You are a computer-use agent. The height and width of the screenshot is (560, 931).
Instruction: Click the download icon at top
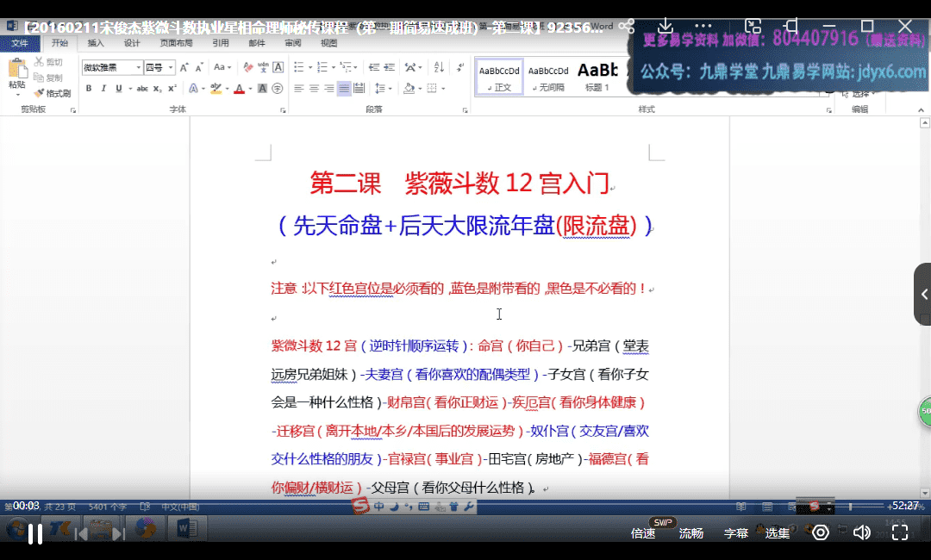pos(665,27)
